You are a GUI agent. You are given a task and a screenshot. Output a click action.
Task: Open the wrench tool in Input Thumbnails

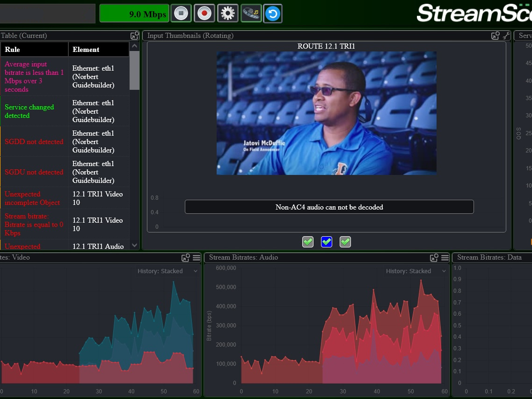[x=506, y=36]
